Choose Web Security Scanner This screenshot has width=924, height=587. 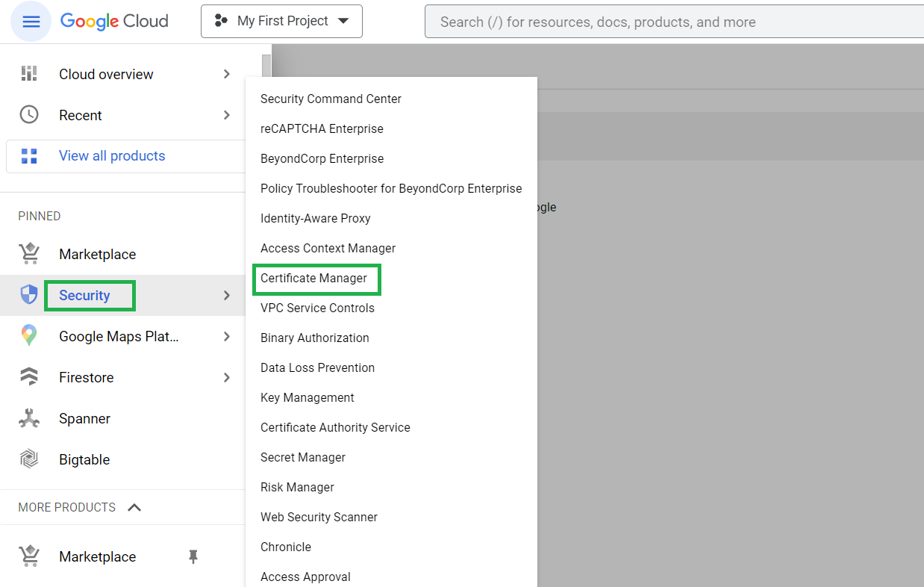pyautogui.click(x=319, y=517)
